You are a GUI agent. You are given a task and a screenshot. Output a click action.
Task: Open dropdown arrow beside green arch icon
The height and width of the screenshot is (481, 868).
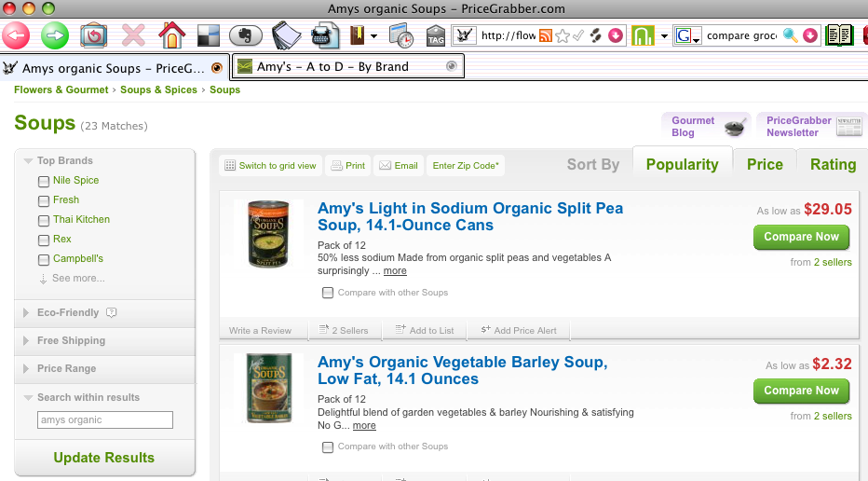pyautogui.click(x=664, y=36)
